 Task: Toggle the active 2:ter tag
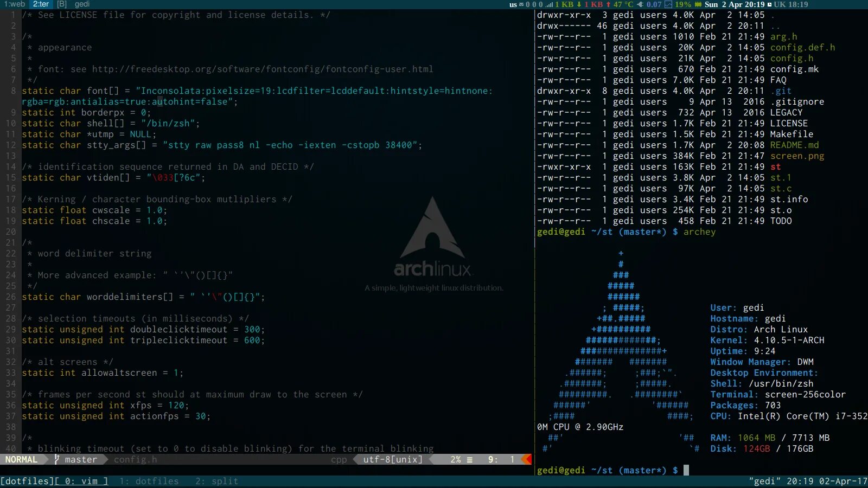(41, 4)
